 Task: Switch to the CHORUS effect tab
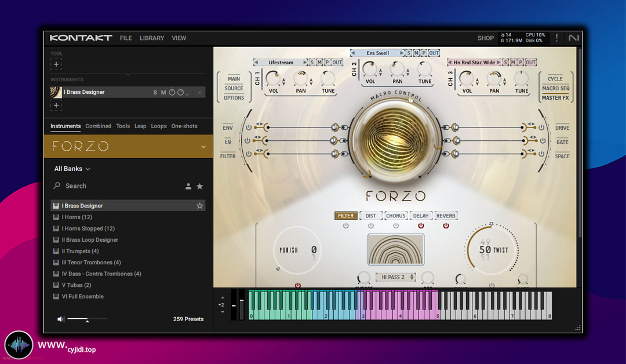pyautogui.click(x=396, y=216)
